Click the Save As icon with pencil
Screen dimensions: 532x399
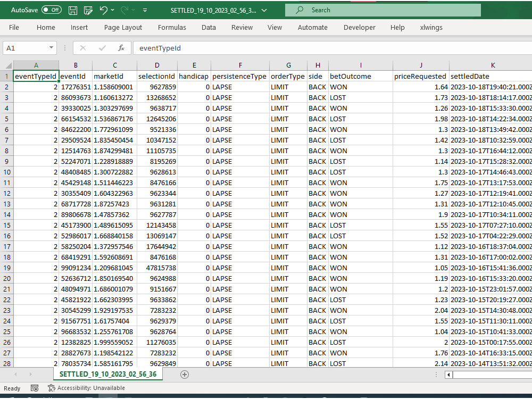[88, 10]
